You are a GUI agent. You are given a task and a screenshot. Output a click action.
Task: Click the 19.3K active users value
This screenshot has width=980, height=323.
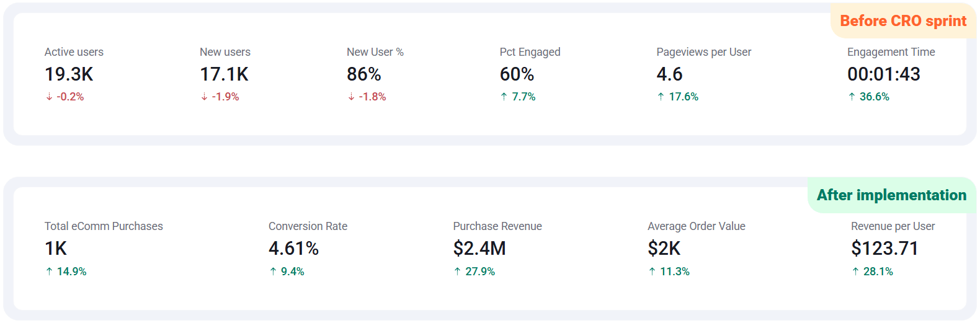coord(69,74)
